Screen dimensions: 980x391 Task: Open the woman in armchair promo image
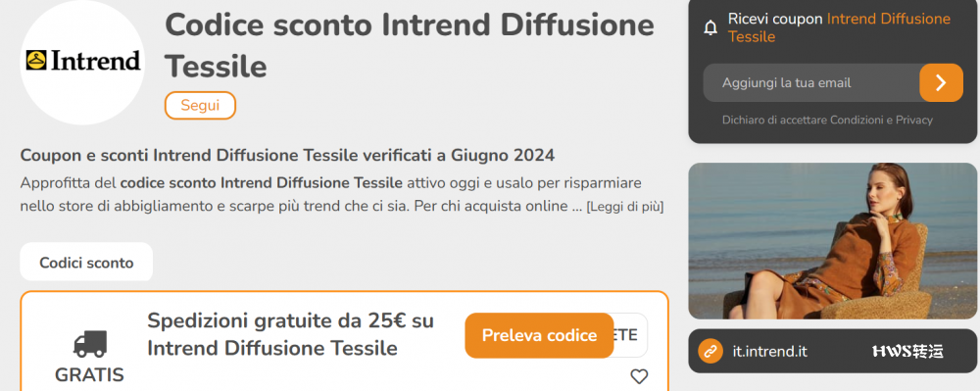pyautogui.click(x=832, y=241)
